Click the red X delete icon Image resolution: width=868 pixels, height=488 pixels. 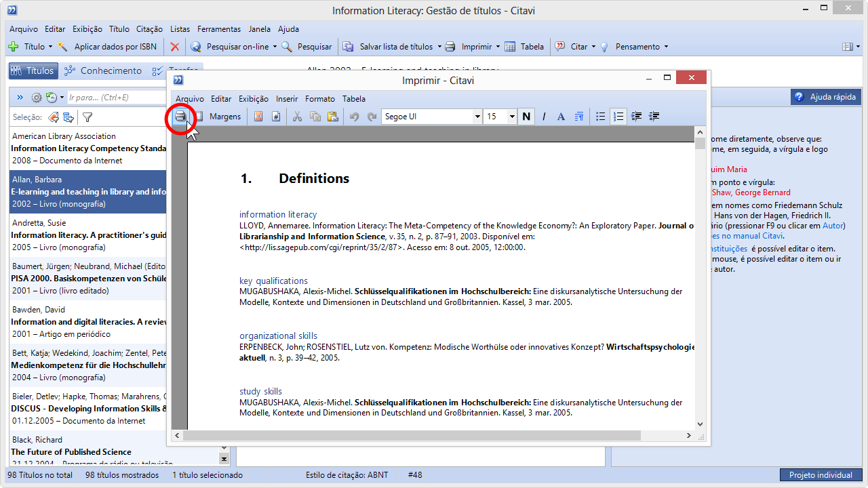175,47
